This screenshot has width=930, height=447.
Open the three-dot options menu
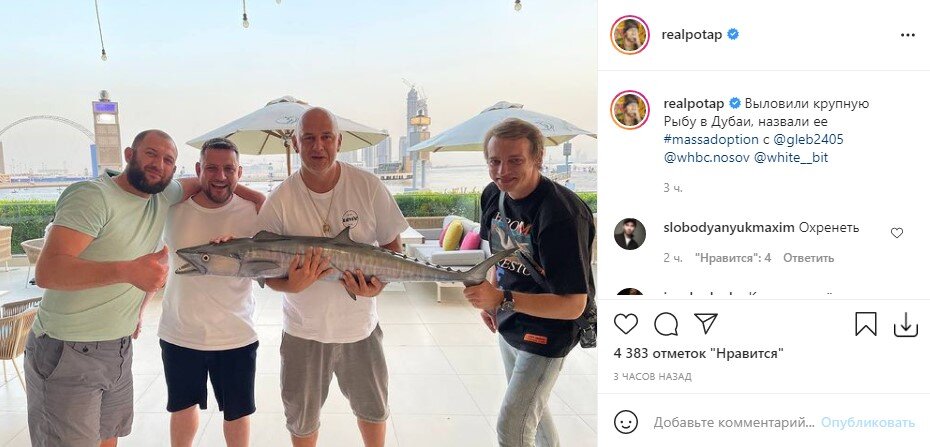[x=907, y=35]
